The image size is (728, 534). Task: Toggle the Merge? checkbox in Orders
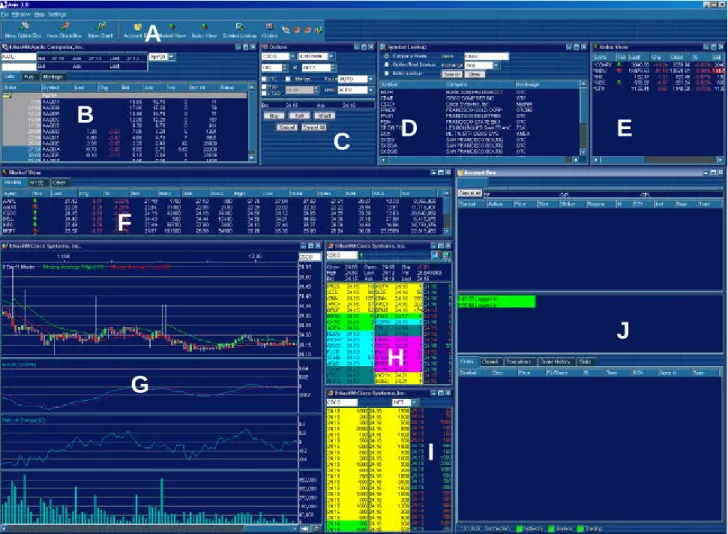[x=288, y=79]
